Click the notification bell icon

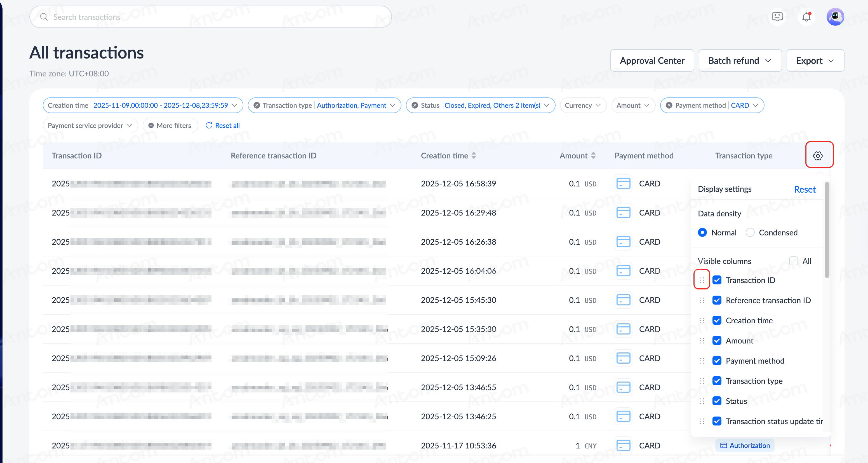[806, 17]
